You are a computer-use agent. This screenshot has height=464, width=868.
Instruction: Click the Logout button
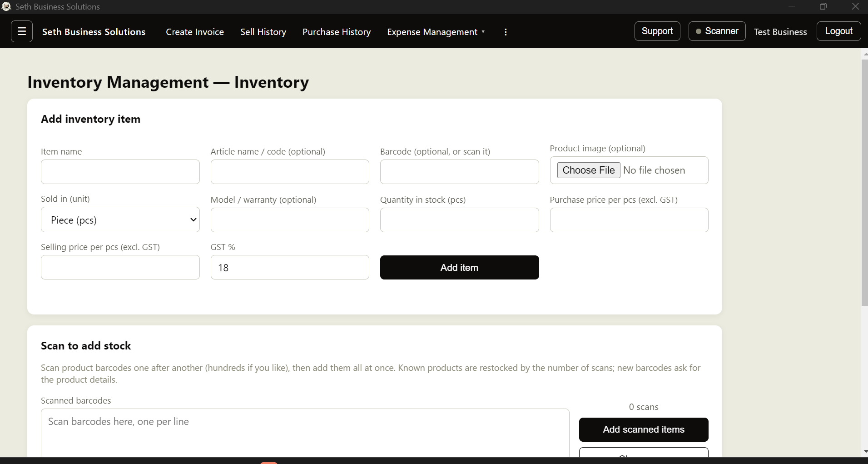[x=838, y=31]
